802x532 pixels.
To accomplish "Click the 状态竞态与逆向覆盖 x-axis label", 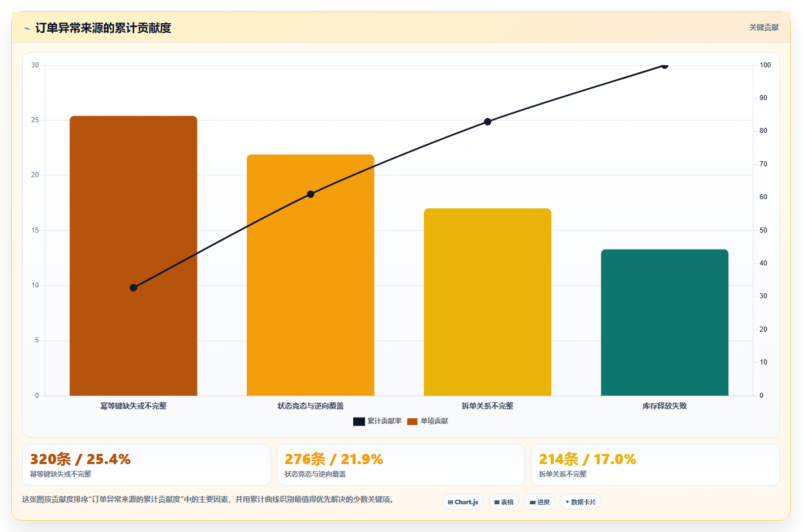I will click(x=311, y=406).
